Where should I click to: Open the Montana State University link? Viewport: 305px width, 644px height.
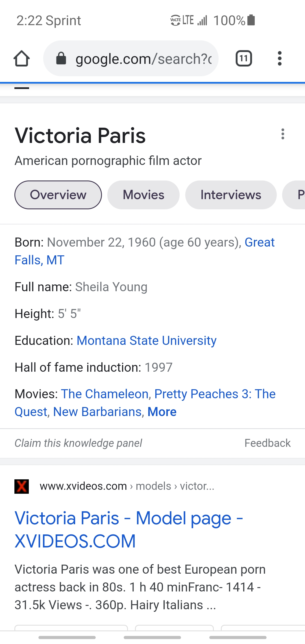tap(147, 341)
